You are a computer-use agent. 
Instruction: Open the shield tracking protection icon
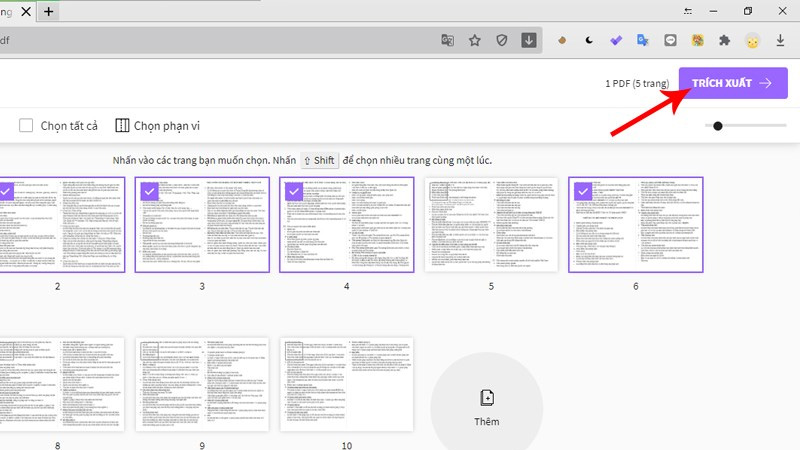click(502, 40)
